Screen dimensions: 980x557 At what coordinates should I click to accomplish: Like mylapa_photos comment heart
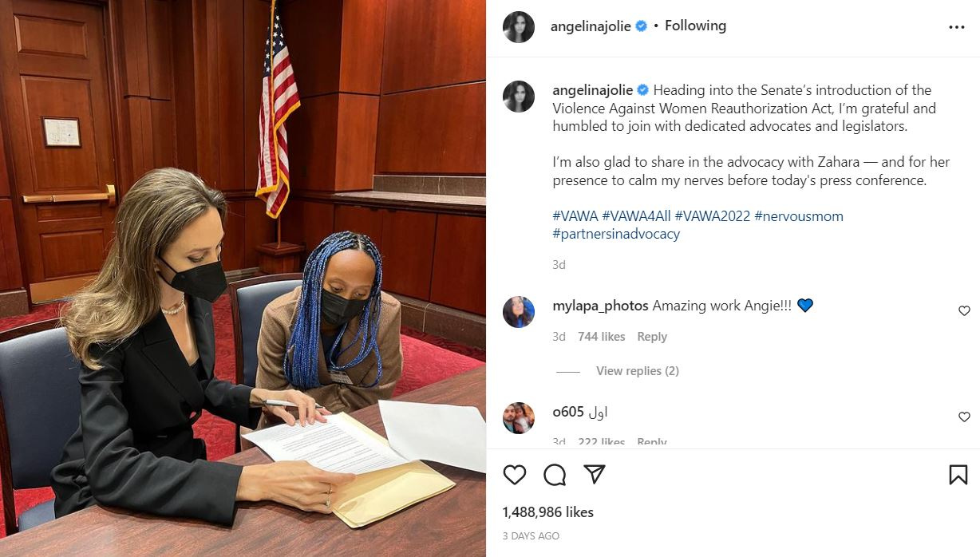point(964,310)
